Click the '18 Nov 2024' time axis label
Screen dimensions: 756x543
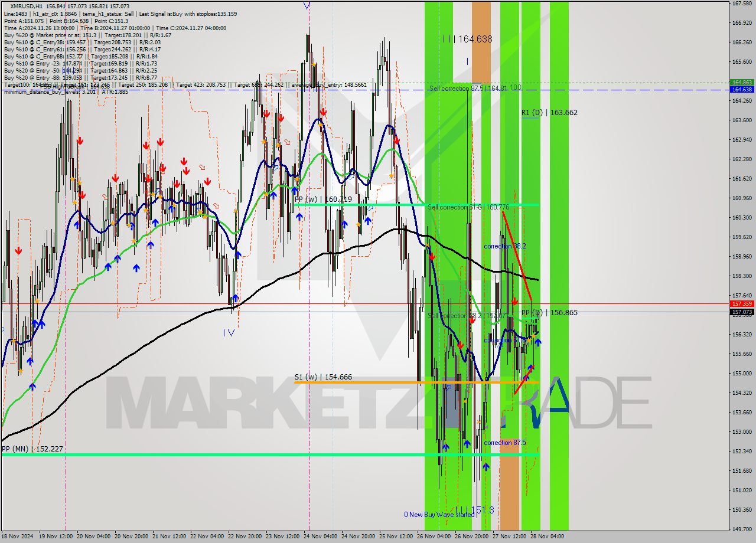click(x=18, y=537)
